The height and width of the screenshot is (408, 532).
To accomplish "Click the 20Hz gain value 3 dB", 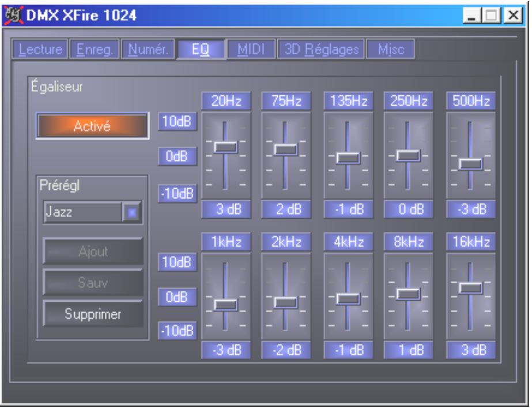I will 227,209.
